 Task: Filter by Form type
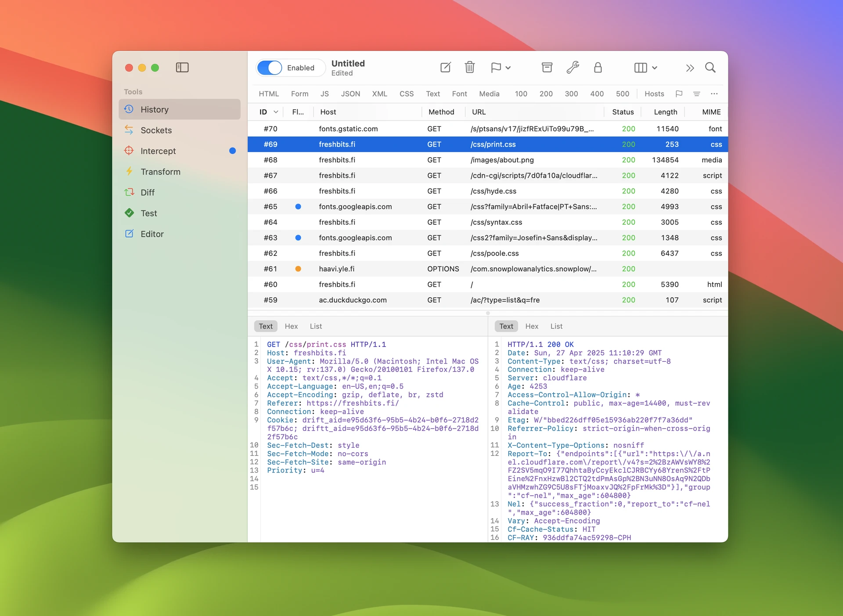tap(299, 94)
